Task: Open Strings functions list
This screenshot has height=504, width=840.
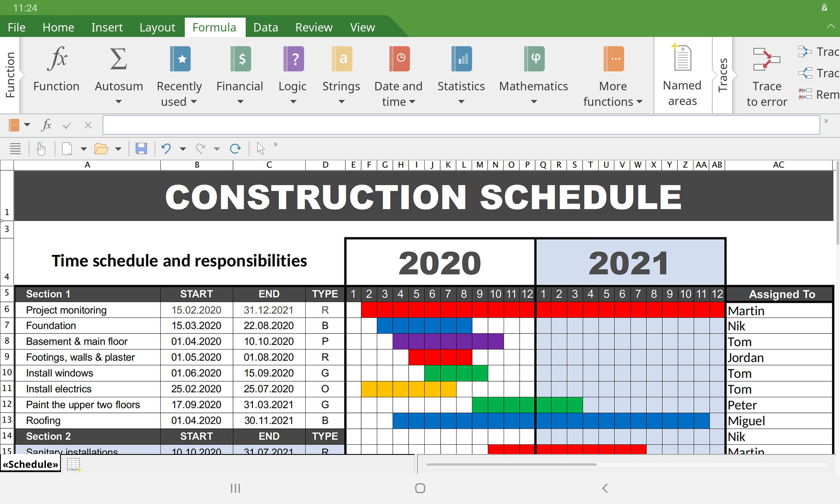Action: coord(341,75)
